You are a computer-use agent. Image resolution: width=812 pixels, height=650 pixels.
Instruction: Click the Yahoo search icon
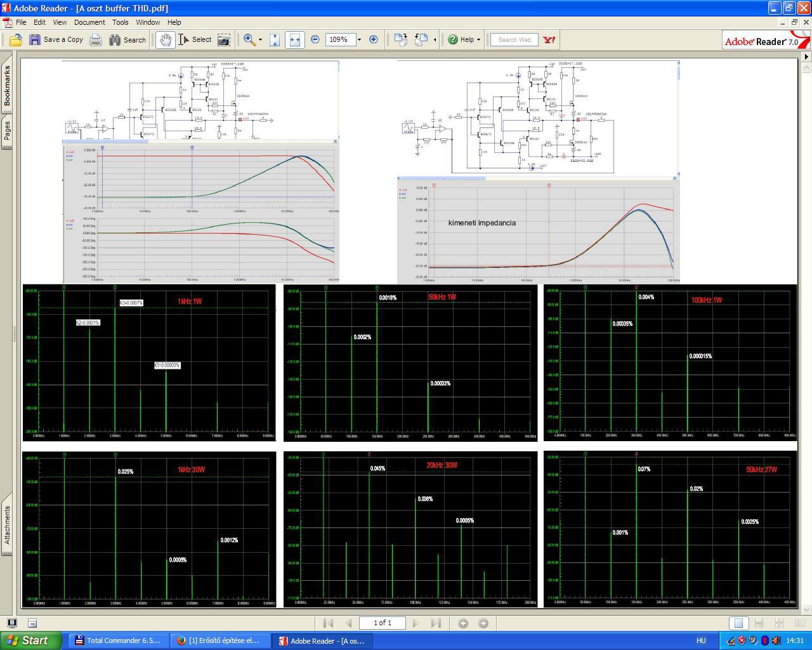[549, 39]
